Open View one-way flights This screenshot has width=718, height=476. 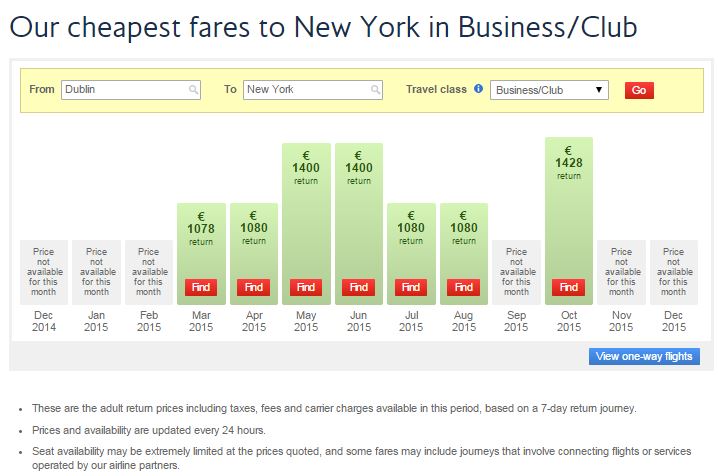pyautogui.click(x=644, y=357)
